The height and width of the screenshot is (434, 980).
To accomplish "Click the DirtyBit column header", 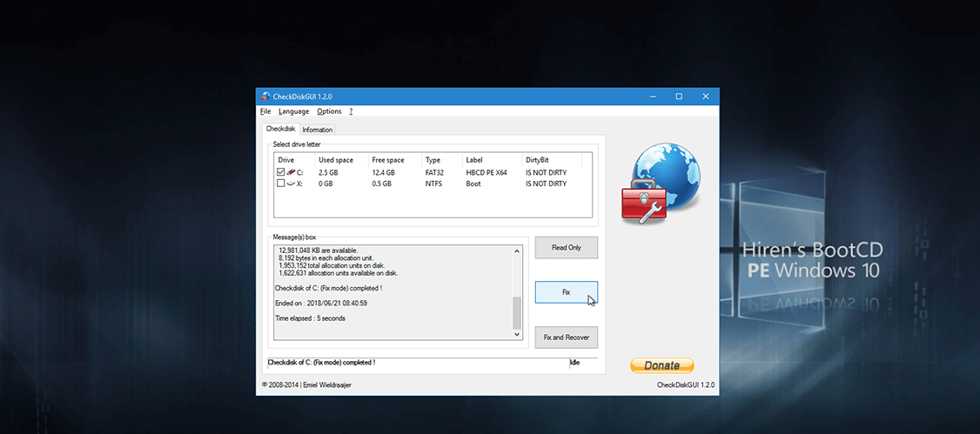I will coord(552,160).
